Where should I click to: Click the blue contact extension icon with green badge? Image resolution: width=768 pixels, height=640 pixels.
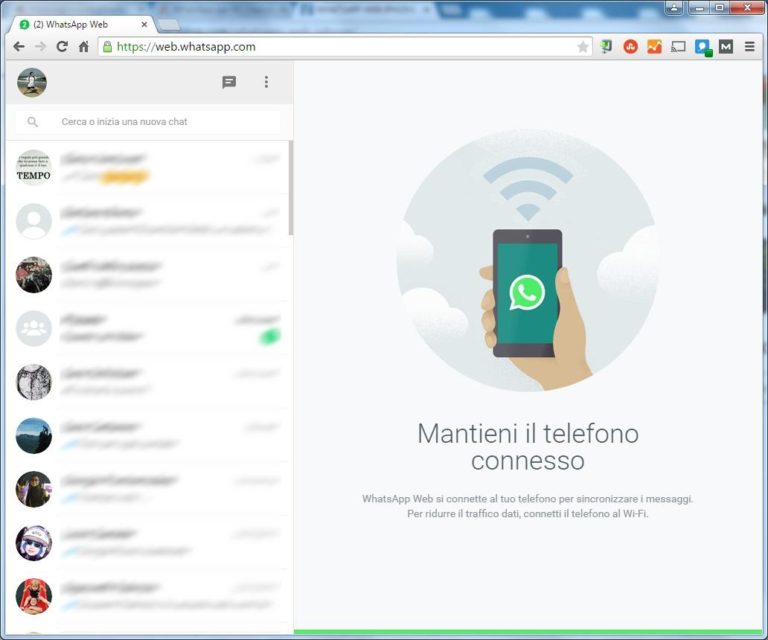pos(703,47)
